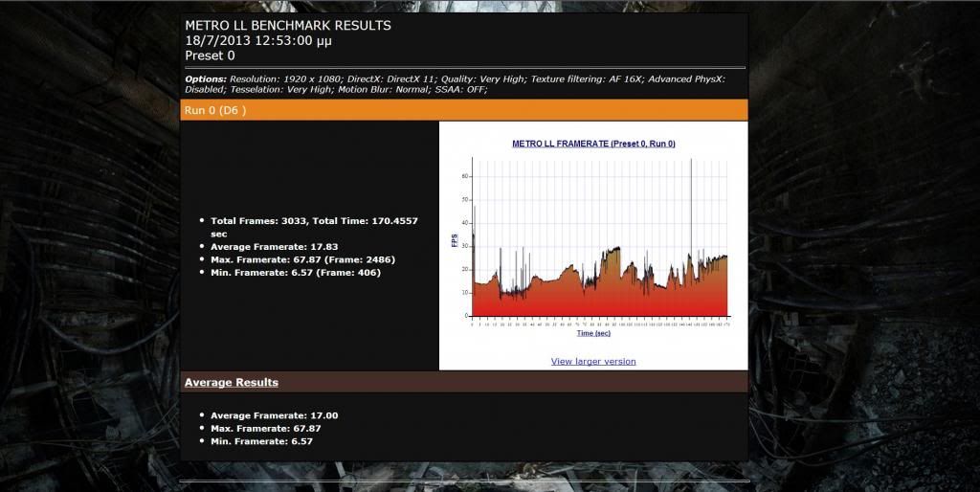Image resolution: width=980 pixels, height=492 pixels.
Task: Click Min. Framerate entry with Frame 406
Action: (x=295, y=273)
